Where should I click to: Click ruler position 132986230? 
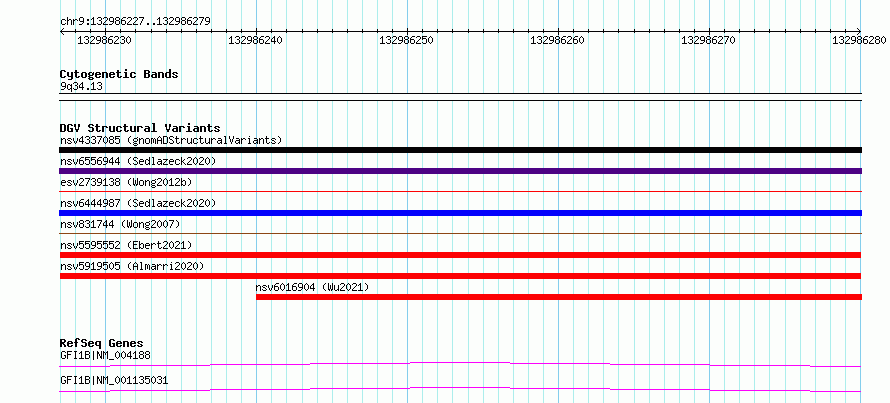[x=104, y=40]
